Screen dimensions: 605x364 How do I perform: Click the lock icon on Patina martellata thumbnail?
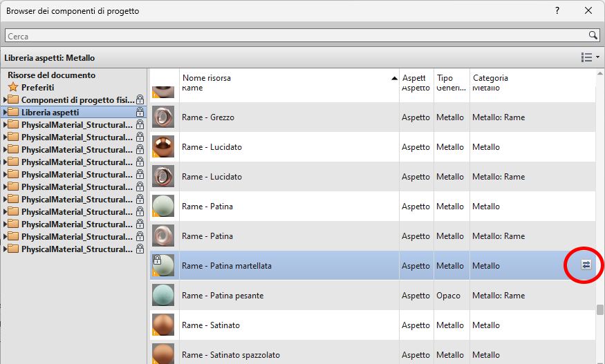click(157, 260)
